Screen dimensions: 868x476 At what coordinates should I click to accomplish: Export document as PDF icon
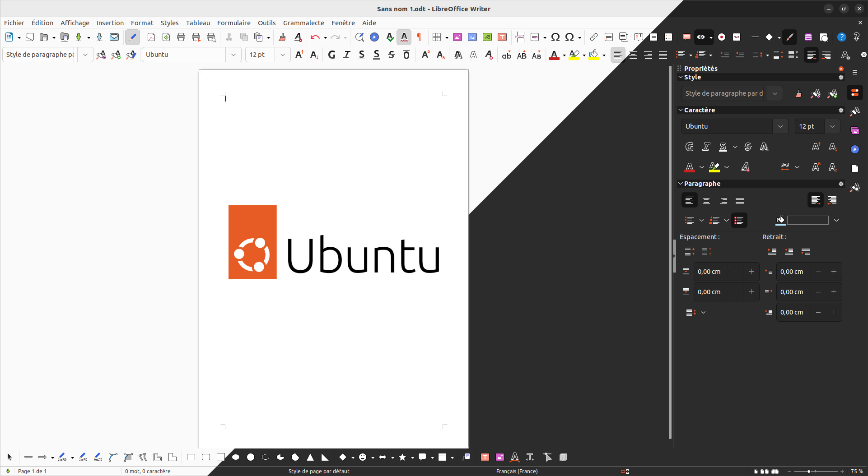151,37
